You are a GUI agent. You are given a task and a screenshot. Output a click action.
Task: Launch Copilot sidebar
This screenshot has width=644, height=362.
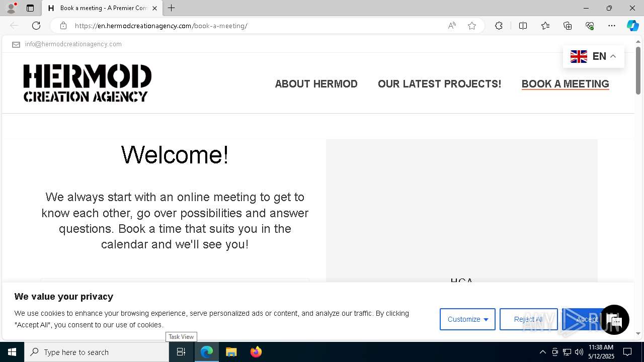click(x=632, y=26)
